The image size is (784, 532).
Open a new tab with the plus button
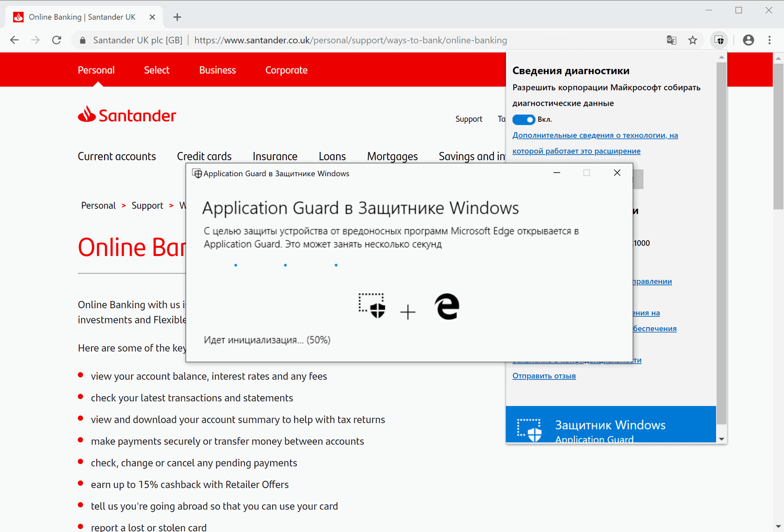click(x=177, y=17)
